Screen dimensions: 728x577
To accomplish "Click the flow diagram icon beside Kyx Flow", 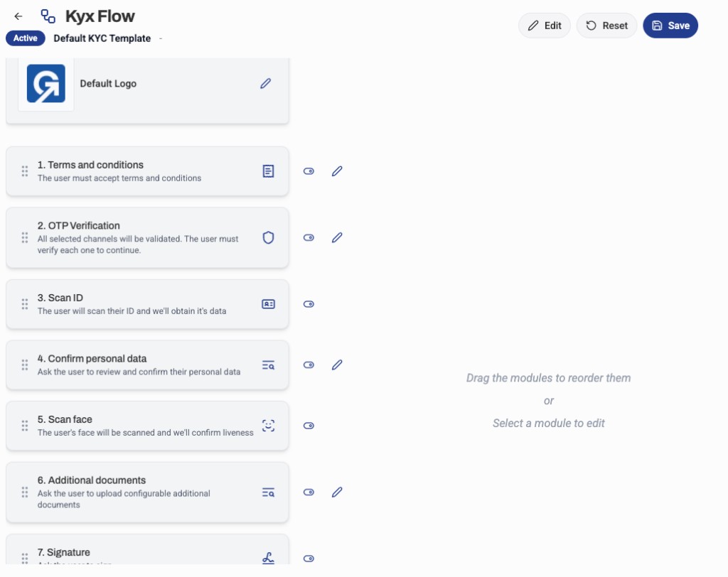I will point(48,16).
